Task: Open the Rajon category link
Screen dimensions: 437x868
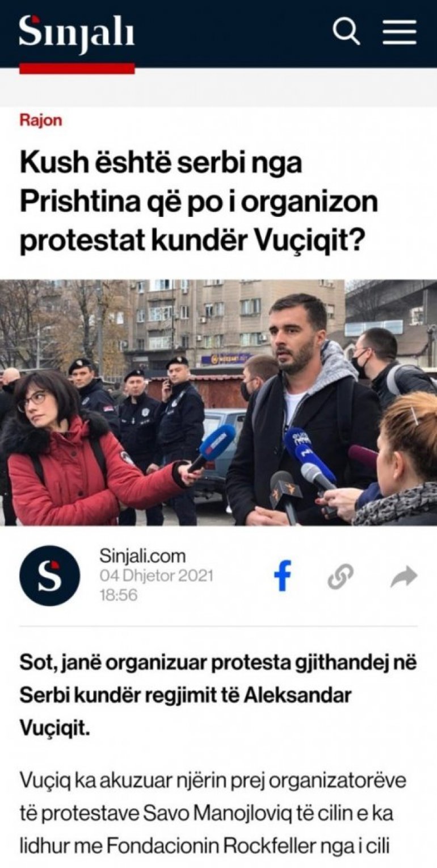Action: point(41,120)
